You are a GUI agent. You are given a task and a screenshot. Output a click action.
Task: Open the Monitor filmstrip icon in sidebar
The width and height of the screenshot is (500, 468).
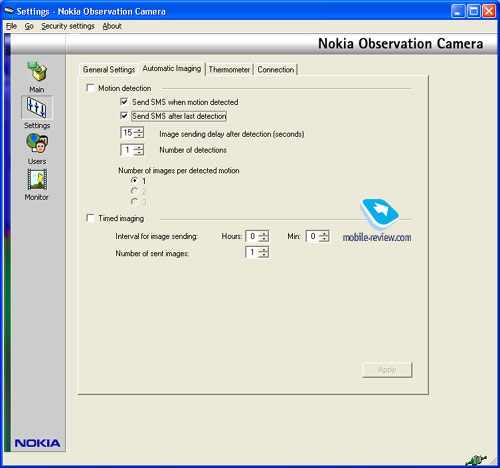37,179
